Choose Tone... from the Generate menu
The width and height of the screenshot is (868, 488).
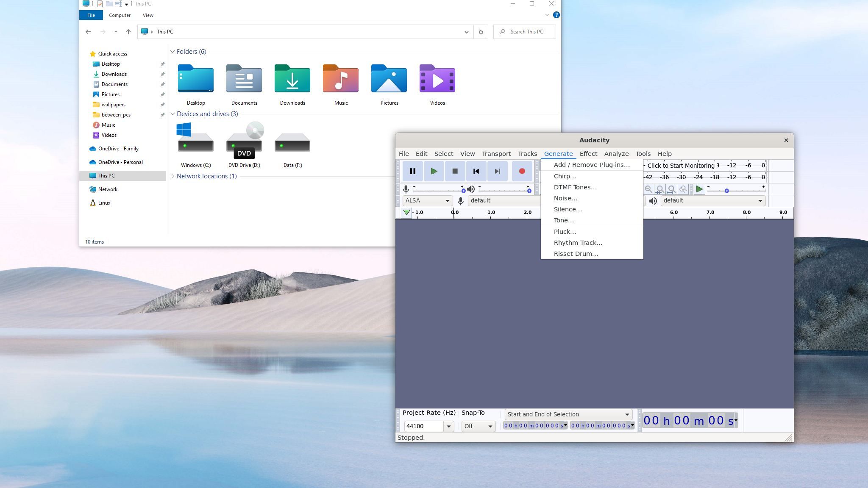(592, 220)
